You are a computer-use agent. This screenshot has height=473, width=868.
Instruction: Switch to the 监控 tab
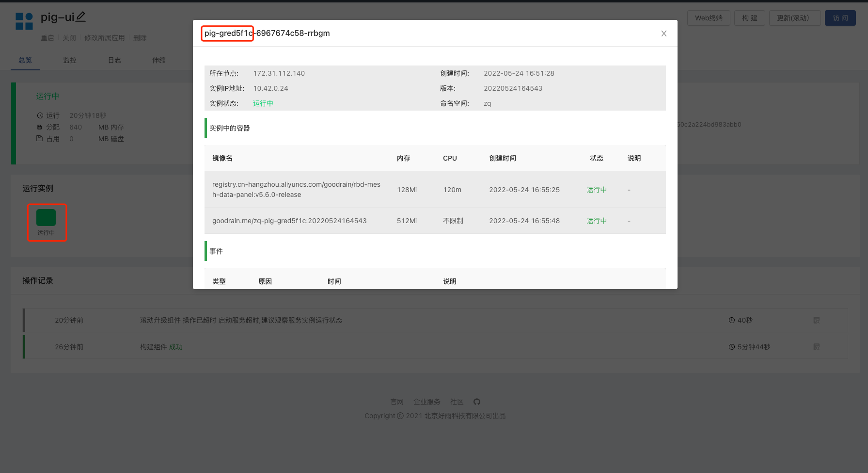pos(70,60)
